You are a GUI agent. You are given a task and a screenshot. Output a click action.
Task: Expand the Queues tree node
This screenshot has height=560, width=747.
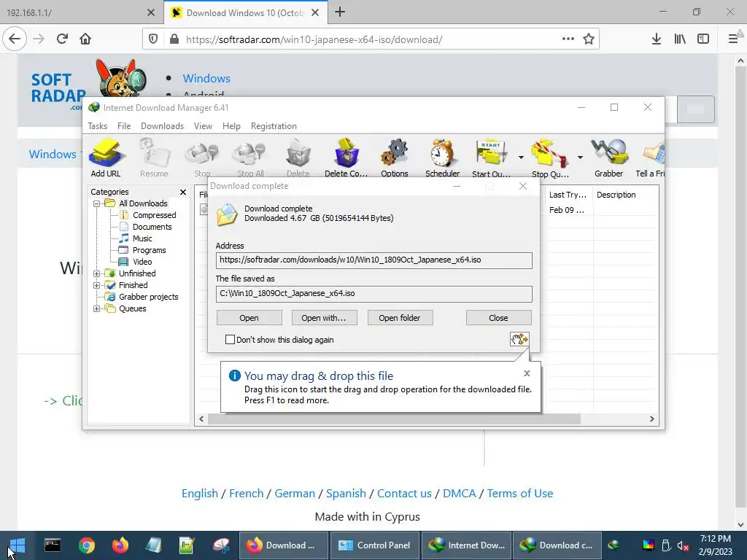click(x=97, y=309)
